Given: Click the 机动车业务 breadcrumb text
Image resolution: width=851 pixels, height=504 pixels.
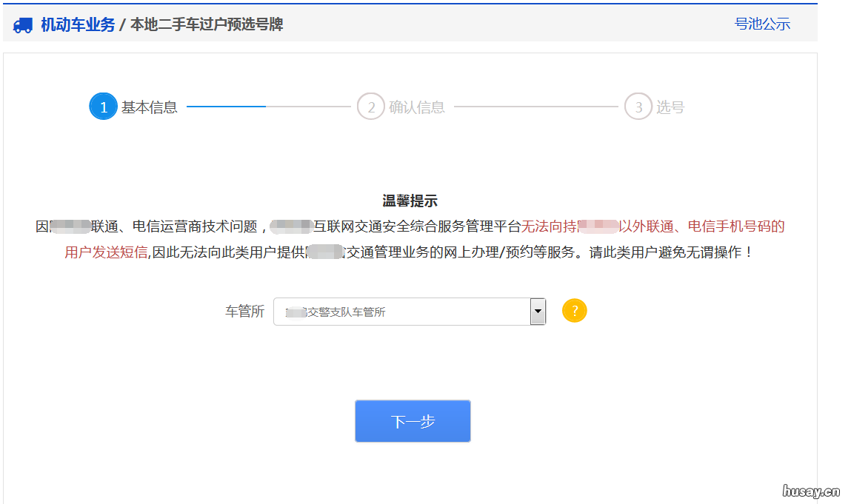Looking at the screenshot, I should [x=79, y=24].
